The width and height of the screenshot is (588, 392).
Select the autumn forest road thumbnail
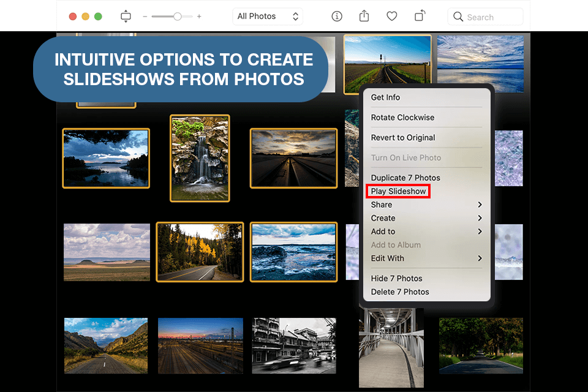pyautogui.click(x=200, y=252)
